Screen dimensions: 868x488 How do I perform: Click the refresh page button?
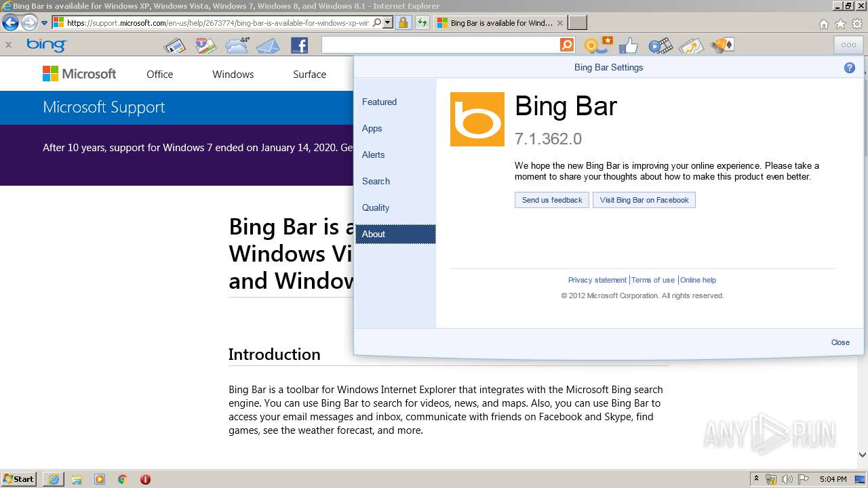(x=422, y=23)
